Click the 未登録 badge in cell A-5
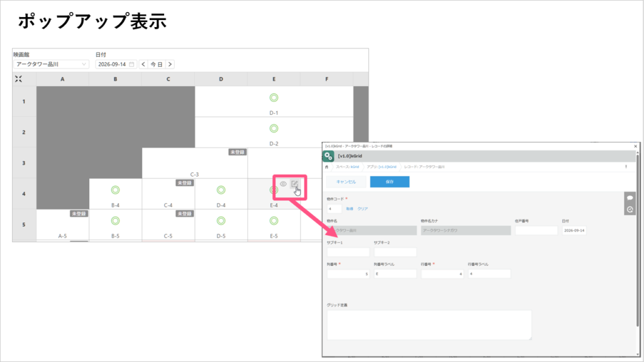The height and width of the screenshot is (362, 644). click(x=79, y=214)
